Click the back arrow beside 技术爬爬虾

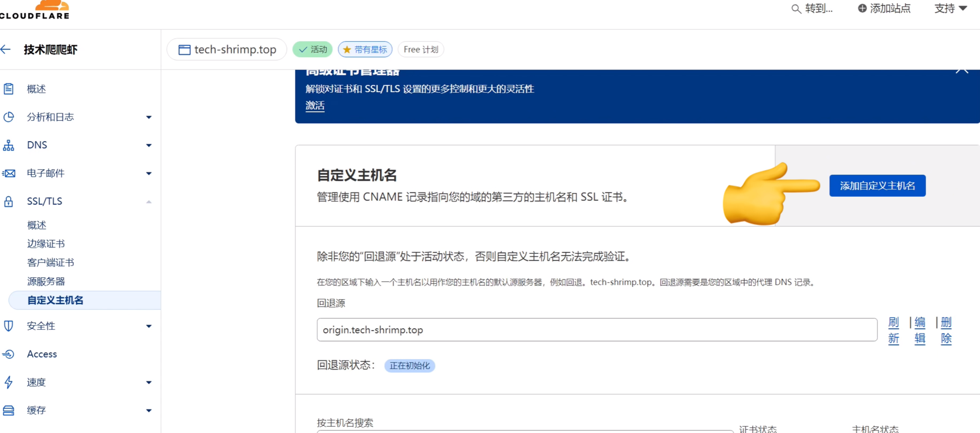point(6,49)
